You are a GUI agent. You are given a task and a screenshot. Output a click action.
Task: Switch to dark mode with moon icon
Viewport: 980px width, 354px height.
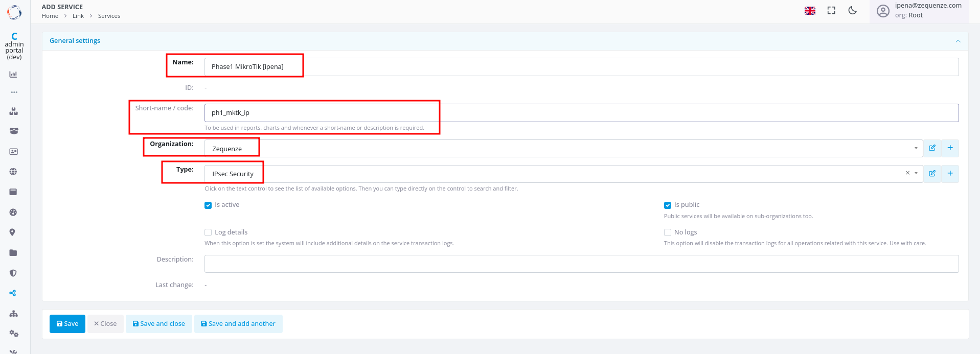coord(852,11)
